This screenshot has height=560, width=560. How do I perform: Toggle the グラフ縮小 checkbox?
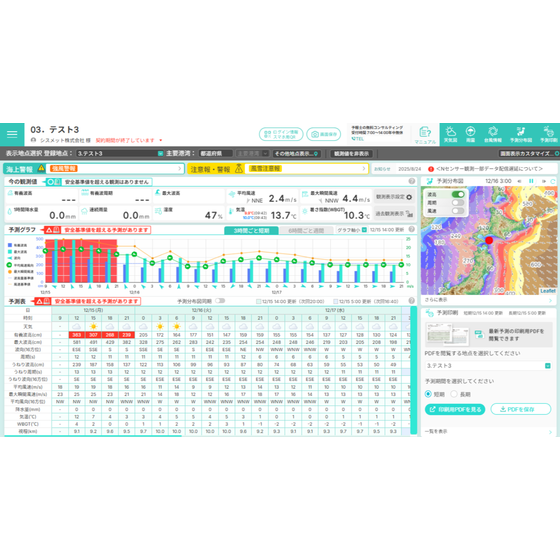(x=364, y=230)
